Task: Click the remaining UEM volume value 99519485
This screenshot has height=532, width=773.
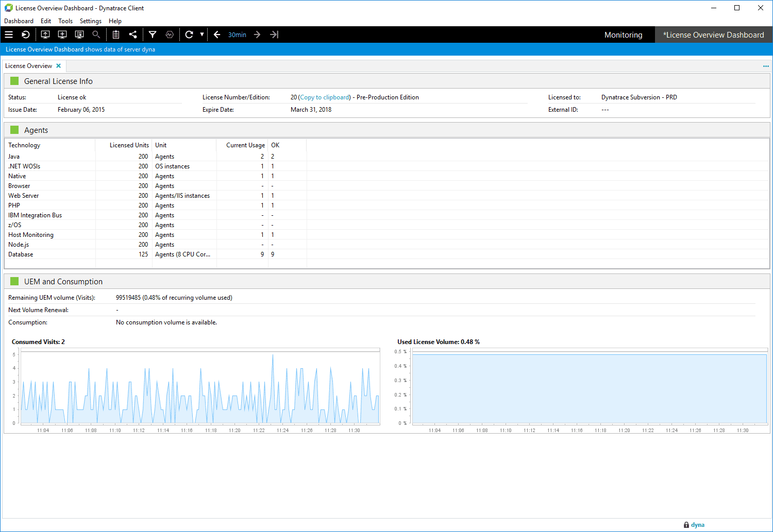Action: [x=128, y=298]
